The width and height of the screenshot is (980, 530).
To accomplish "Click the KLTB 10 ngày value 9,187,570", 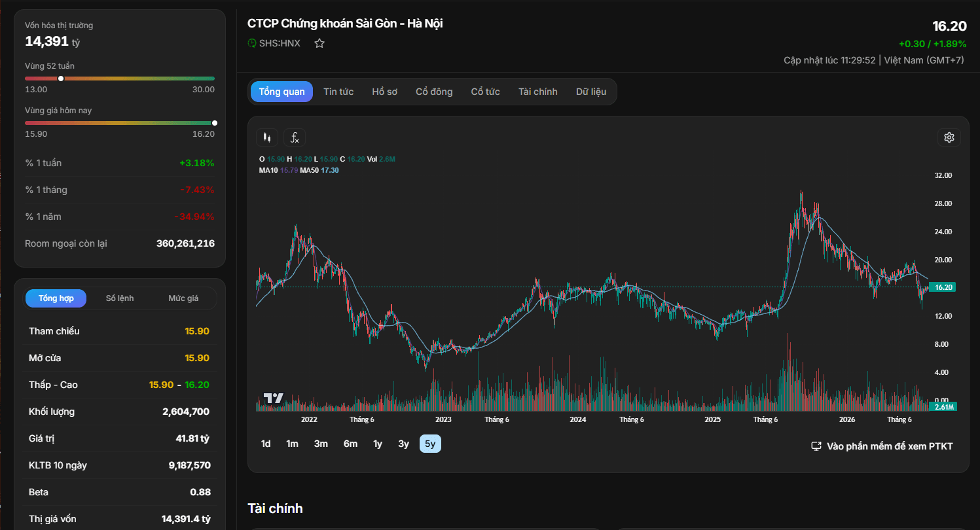I will [x=189, y=465].
